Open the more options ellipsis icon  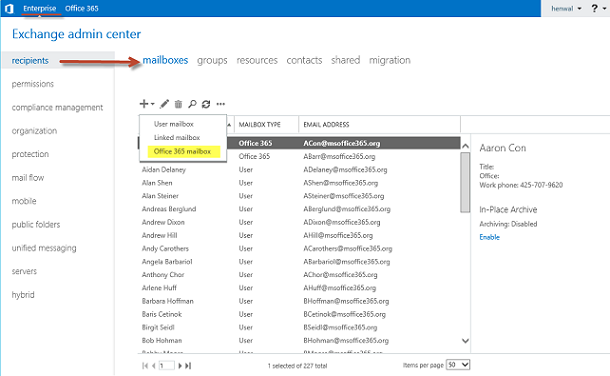coord(221,104)
